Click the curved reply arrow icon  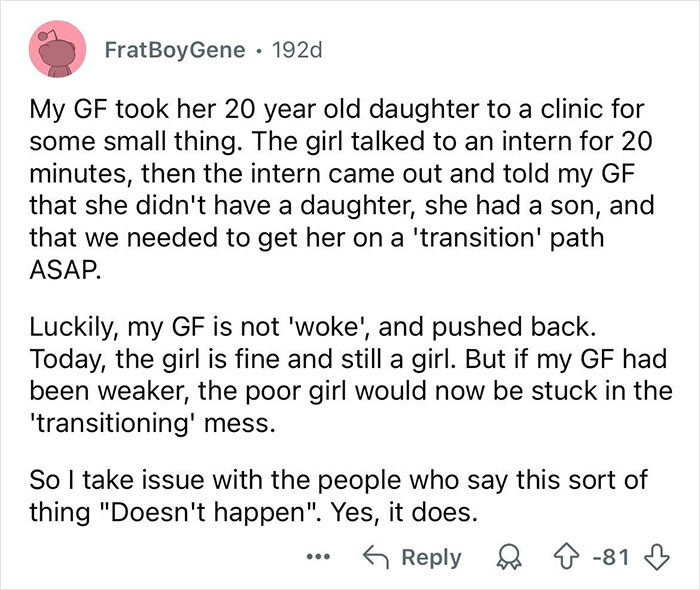tap(376, 557)
